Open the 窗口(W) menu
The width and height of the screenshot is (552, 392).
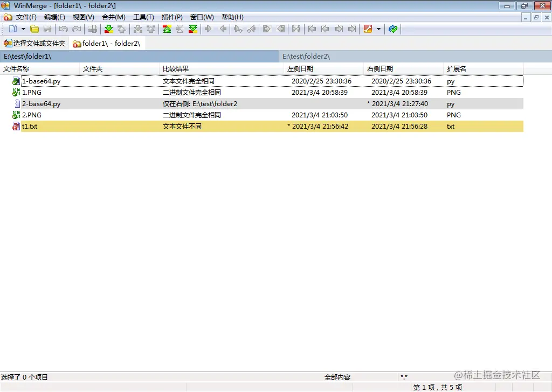pos(202,17)
